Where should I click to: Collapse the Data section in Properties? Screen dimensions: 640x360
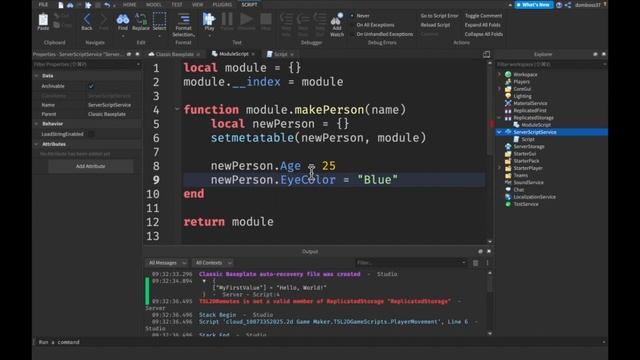click(36, 76)
